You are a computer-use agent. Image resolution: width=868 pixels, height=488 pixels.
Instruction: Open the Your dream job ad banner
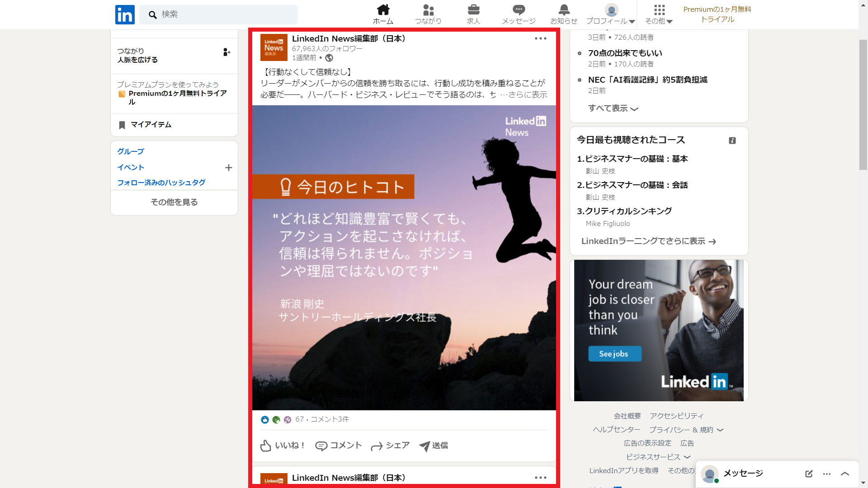(x=659, y=330)
